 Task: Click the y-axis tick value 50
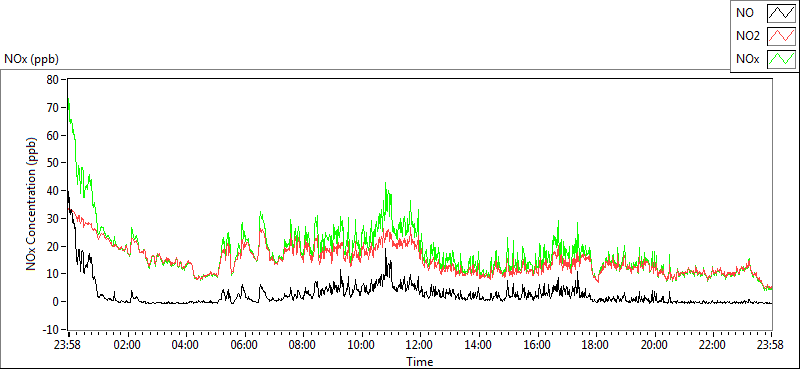point(53,163)
